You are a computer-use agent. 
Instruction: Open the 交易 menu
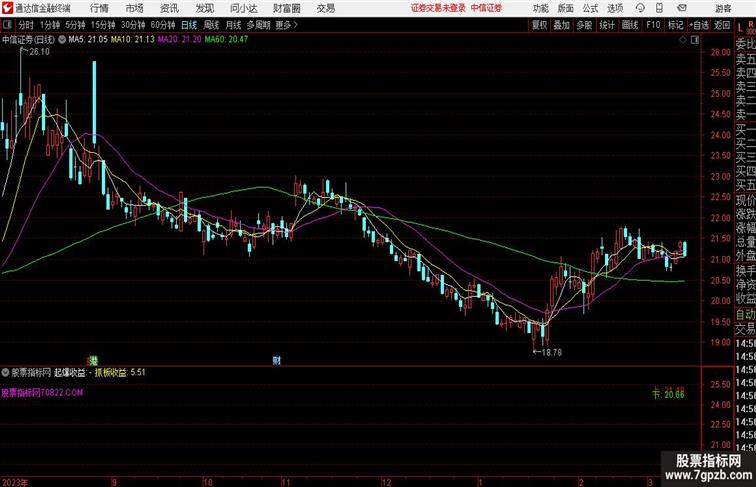tap(326, 8)
